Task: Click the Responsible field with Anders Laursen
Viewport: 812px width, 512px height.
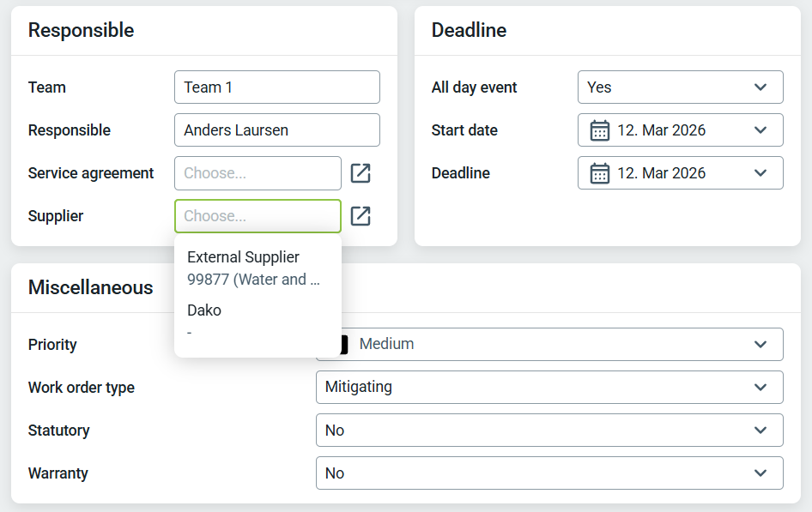Action: (x=276, y=130)
